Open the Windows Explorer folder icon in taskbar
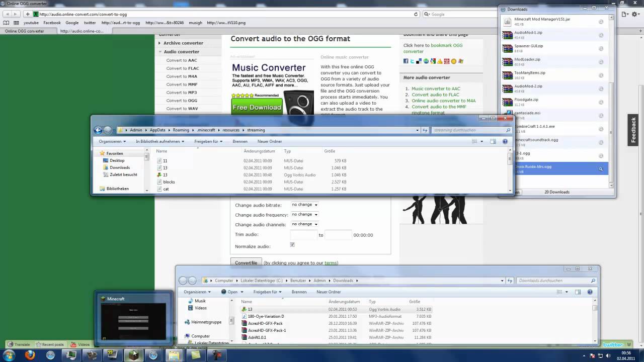Image resolution: width=644 pixels, height=362 pixels. pyautogui.click(x=174, y=355)
